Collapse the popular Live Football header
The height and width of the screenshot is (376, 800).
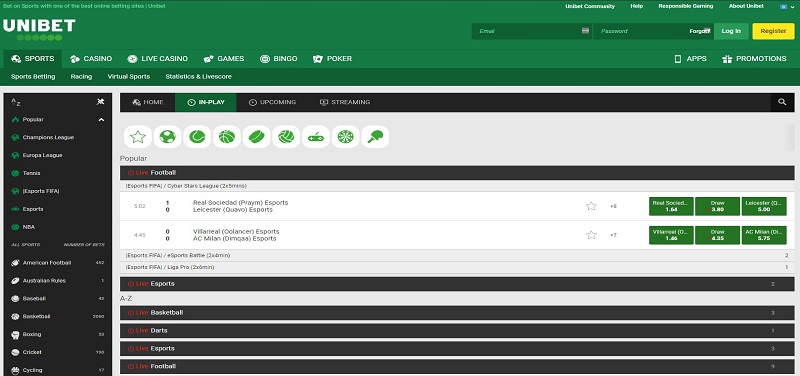coord(457,172)
